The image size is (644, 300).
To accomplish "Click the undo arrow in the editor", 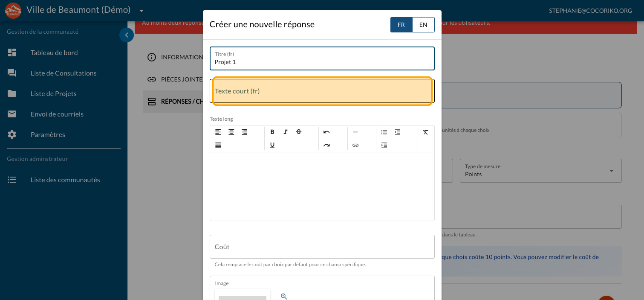I will (326, 132).
